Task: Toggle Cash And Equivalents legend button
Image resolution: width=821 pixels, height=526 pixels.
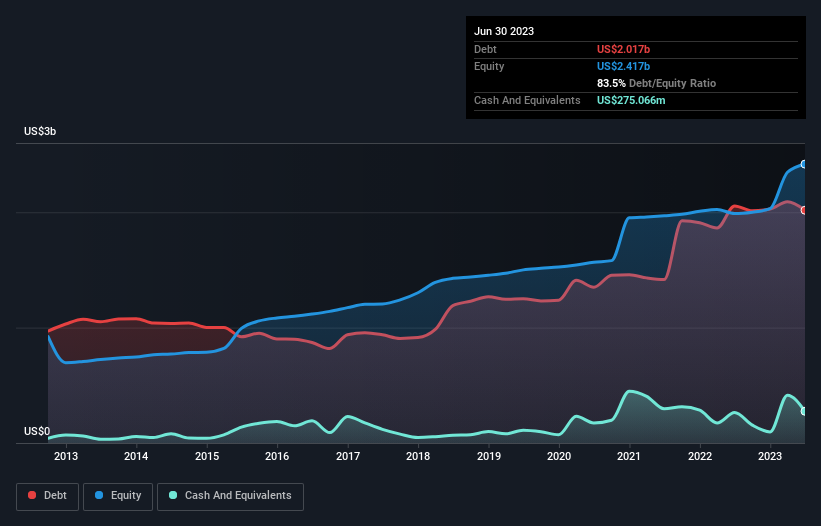Action: pos(230,496)
